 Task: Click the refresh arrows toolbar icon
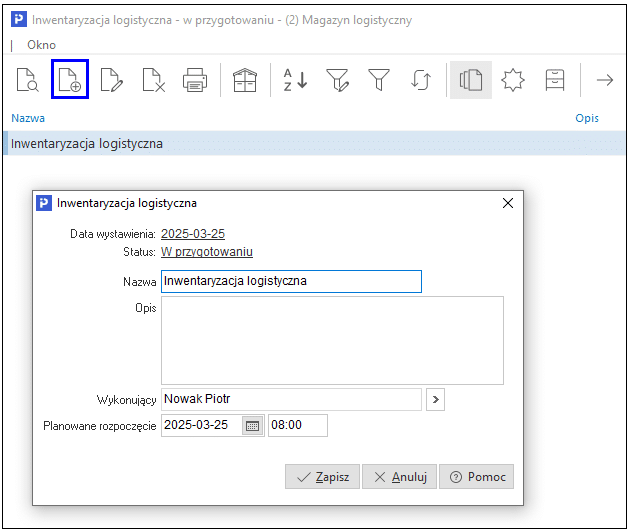[421, 80]
